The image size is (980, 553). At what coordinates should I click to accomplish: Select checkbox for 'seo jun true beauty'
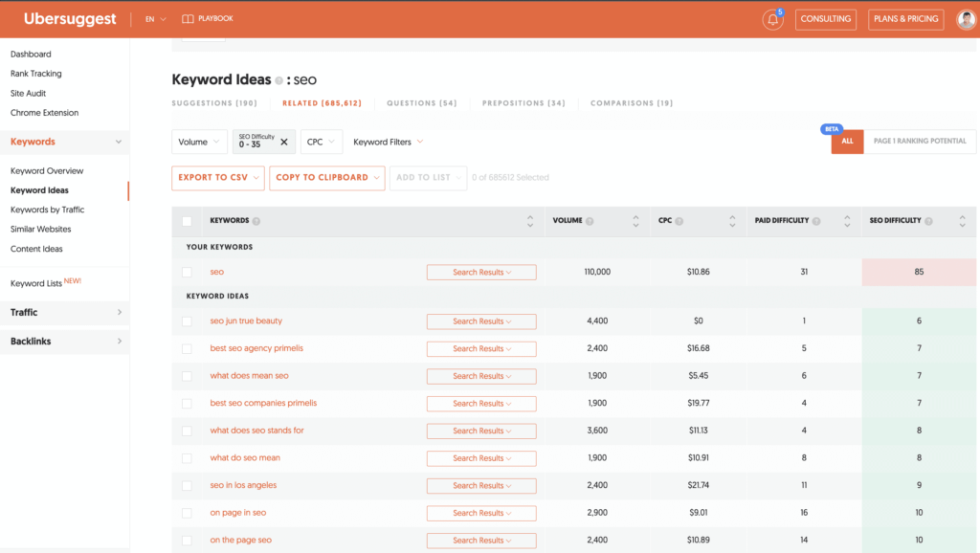[x=187, y=321]
